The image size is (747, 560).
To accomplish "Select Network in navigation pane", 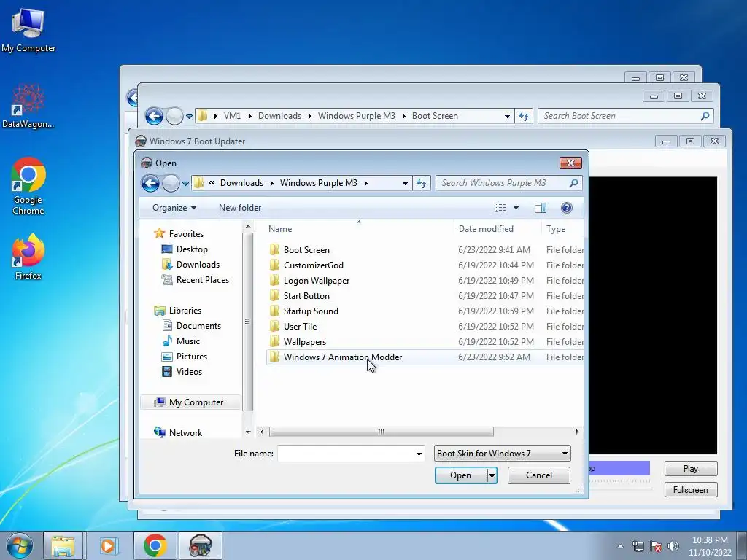I will click(185, 432).
